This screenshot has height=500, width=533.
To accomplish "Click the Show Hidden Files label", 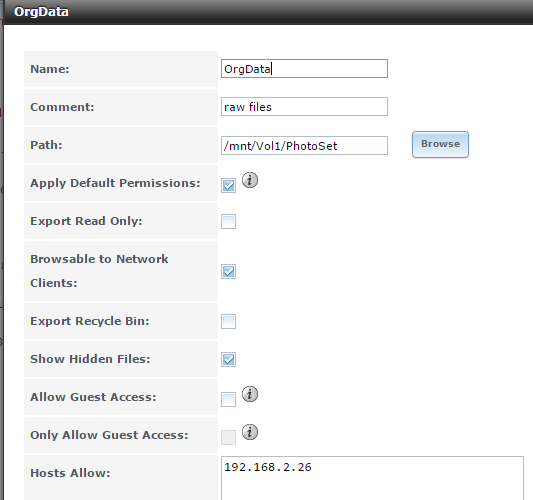I will (x=90, y=359).
